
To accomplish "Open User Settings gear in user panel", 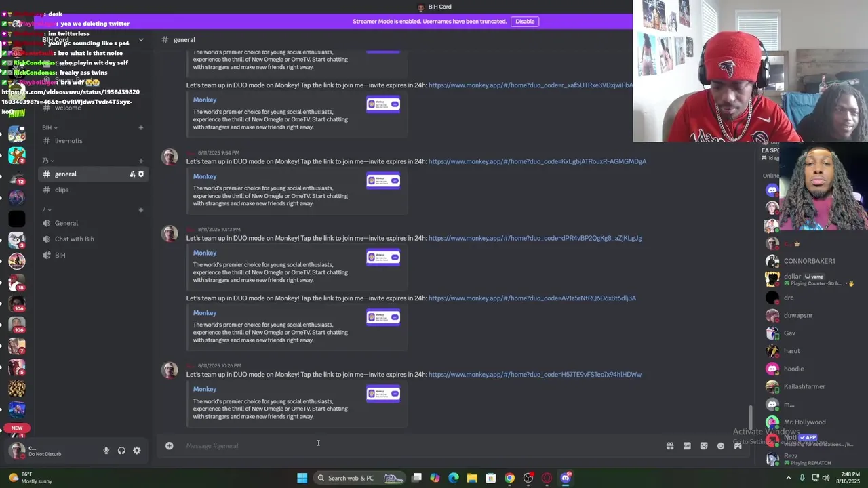I will point(136,451).
